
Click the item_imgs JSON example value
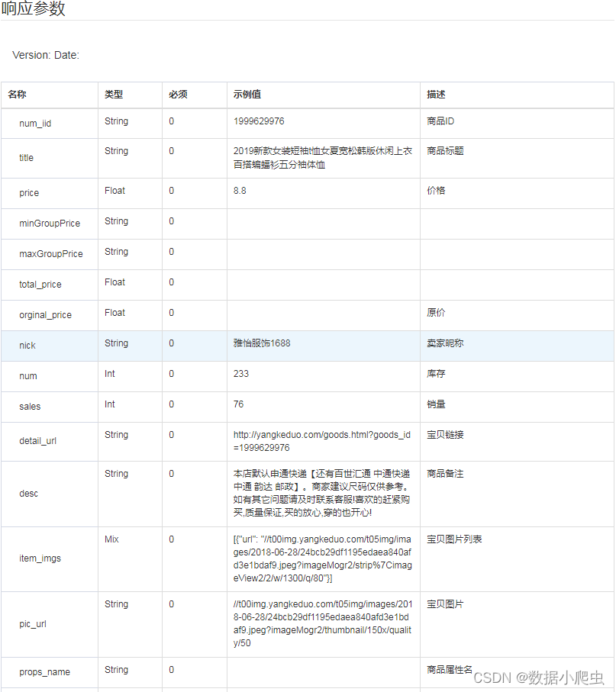click(x=323, y=558)
